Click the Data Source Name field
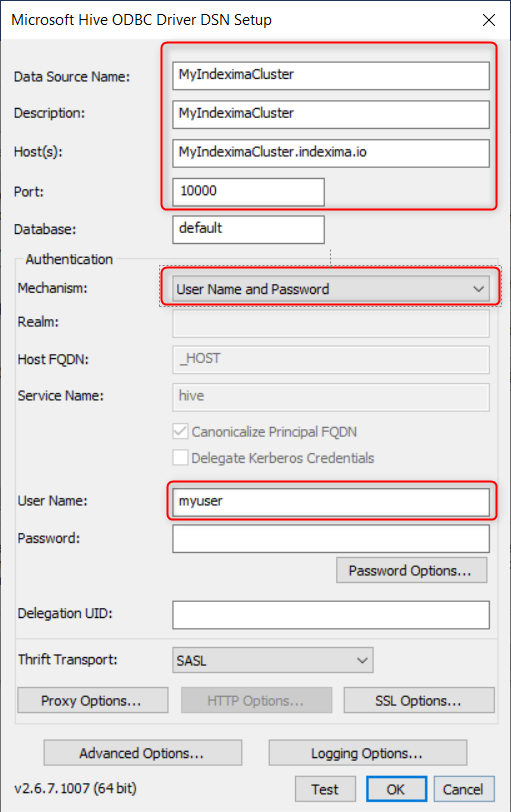The height and width of the screenshot is (812, 511). tap(331, 76)
